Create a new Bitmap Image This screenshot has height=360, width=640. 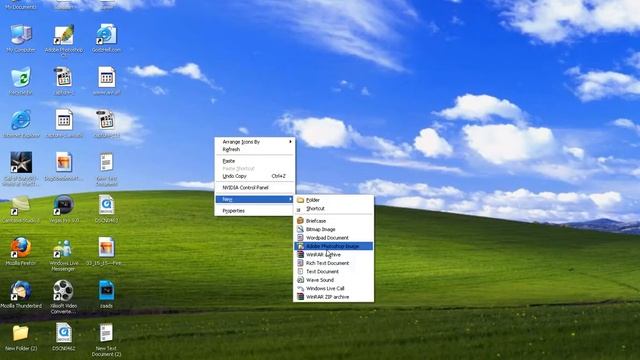coord(333,229)
